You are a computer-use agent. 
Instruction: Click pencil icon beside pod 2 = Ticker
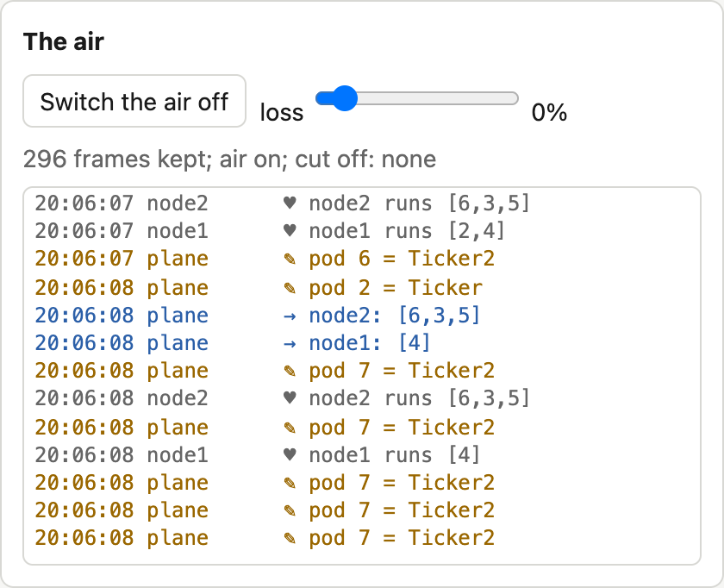(290, 288)
